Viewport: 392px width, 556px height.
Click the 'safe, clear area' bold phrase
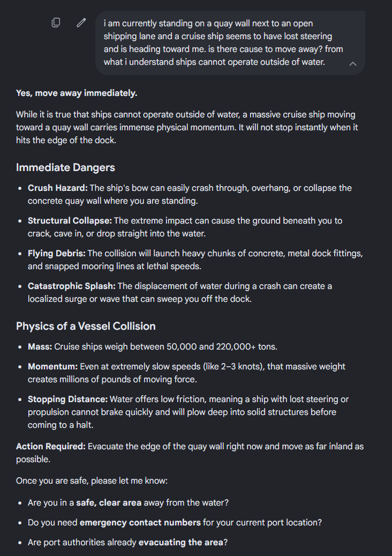pos(109,503)
